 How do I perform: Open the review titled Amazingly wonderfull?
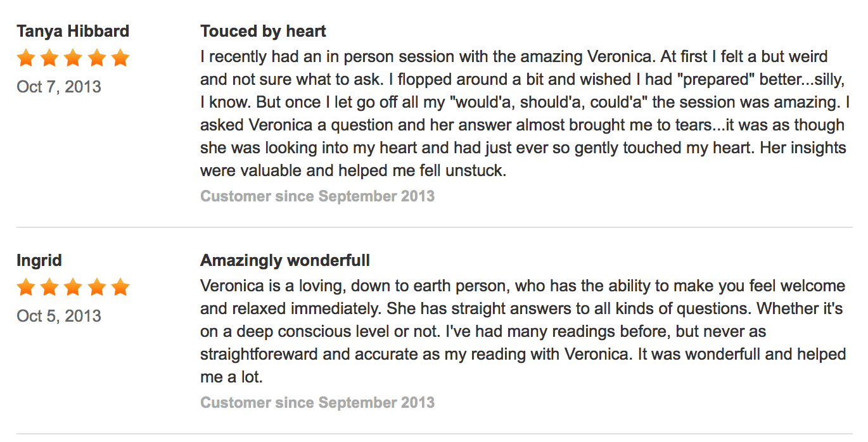tap(285, 260)
